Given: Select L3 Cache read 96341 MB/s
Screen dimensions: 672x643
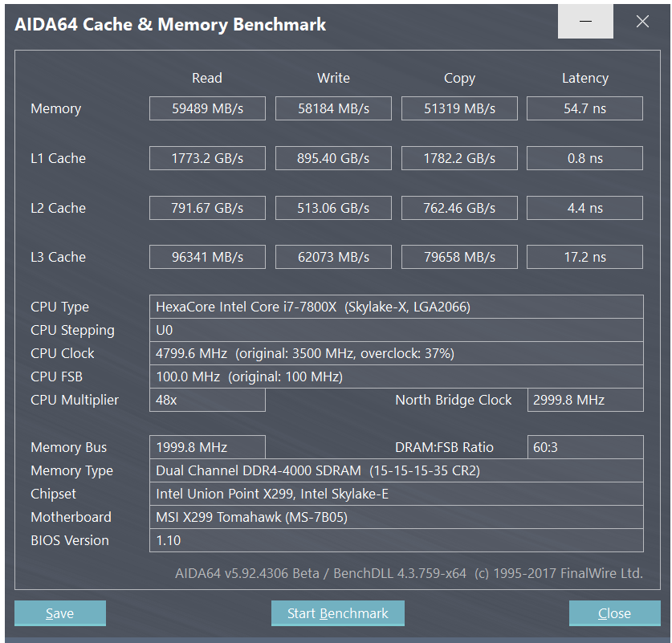Looking at the screenshot, I should pyautogui.click(x=207, y=257).
